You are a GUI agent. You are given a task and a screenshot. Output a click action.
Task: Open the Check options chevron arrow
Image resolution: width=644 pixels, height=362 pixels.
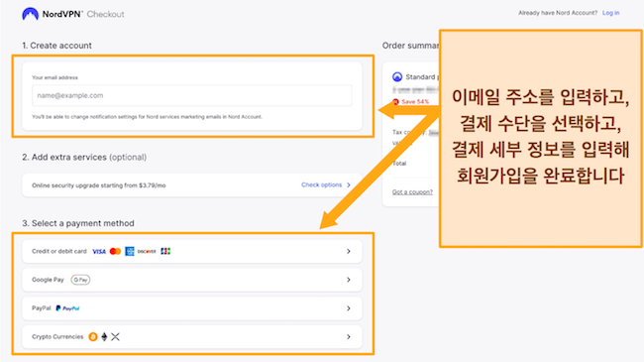349,185
